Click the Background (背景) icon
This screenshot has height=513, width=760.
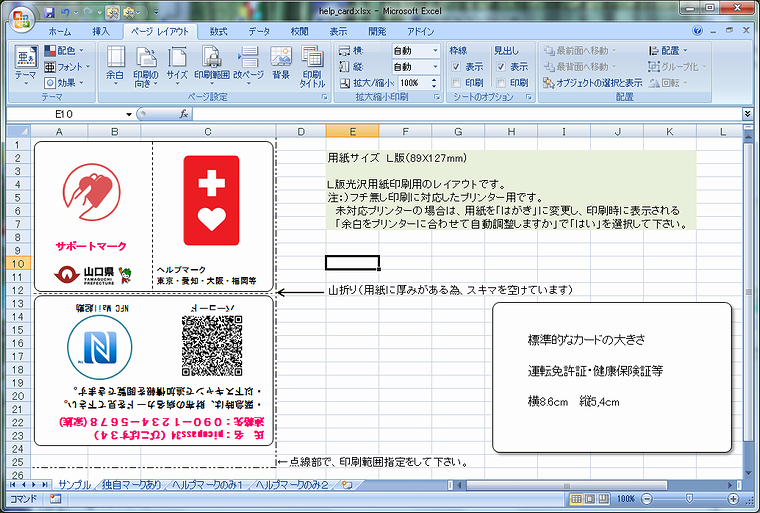pyautogui.click(x=281, y=66)
